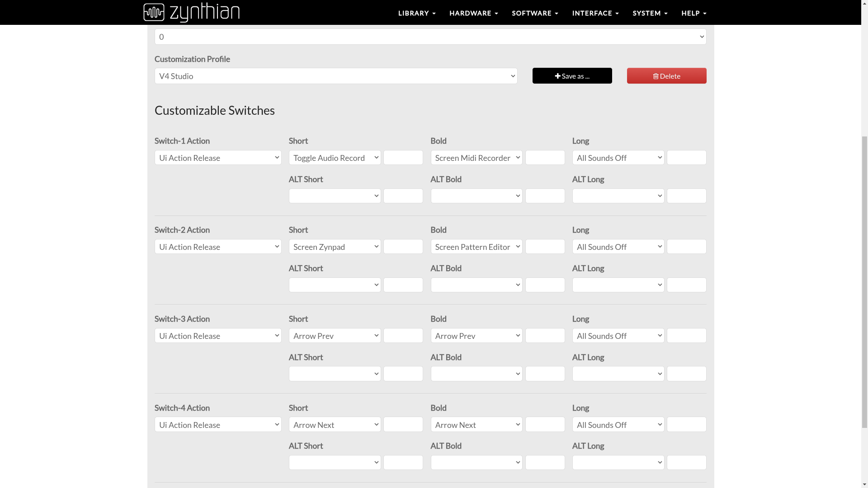Focus Switch-4 Long parameter text field
This screenshot has height=488, width=868.
[x=687, y=425]
